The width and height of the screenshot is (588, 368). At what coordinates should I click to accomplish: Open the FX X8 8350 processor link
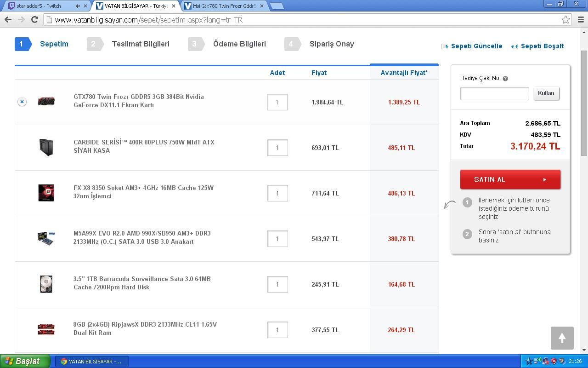coord(143,192)
